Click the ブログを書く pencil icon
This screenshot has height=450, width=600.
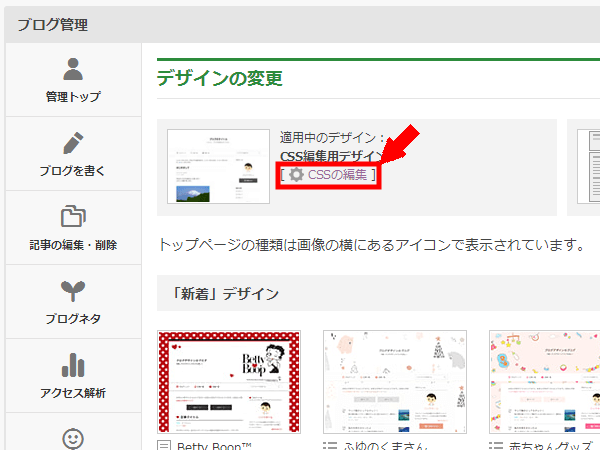[73, 143]
